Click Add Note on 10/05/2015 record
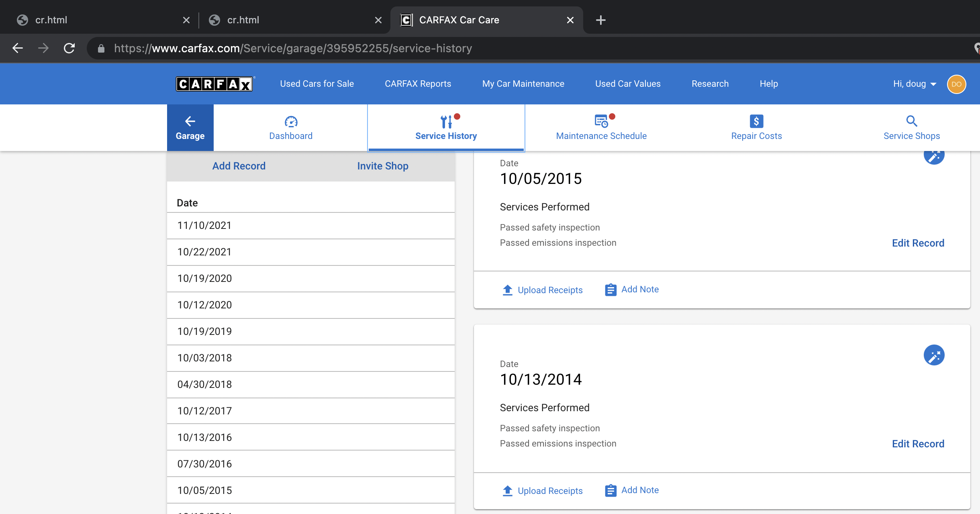The width and height of the screenshot is (980, 514). pyautogui.click(x=640, y=289)
